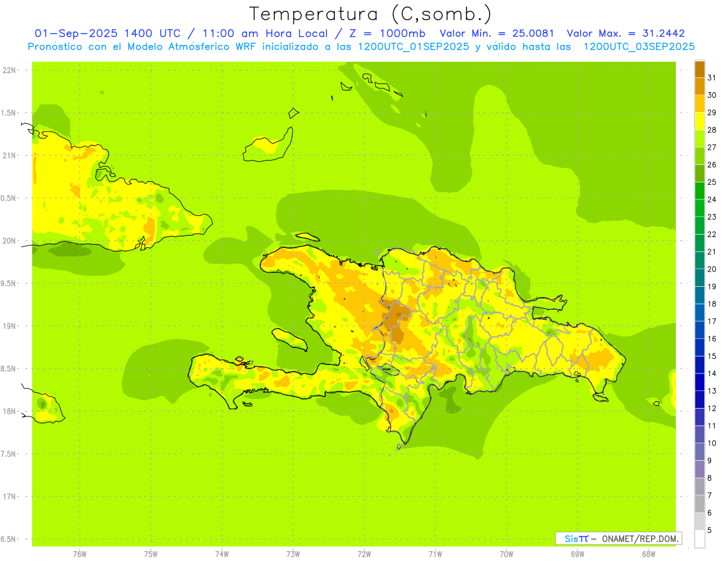Click the dark orange swatch atop the color scale

click(699, 69)
